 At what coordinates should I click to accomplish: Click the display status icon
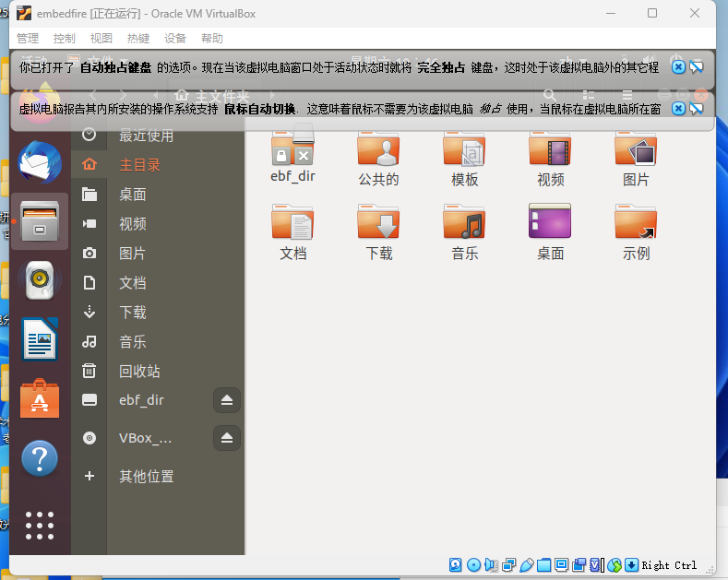point(561,564)
